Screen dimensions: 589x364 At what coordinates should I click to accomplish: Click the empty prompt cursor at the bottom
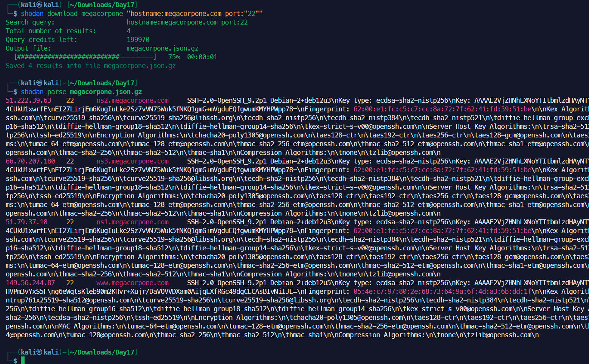23,360
